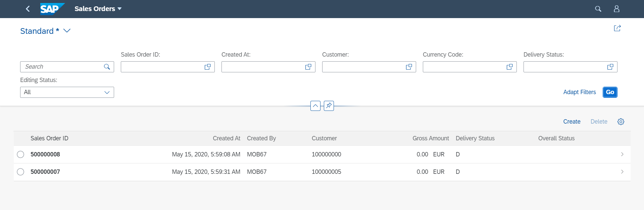Click the back navigation arrow
644x210 pixels.
(28, 9)
